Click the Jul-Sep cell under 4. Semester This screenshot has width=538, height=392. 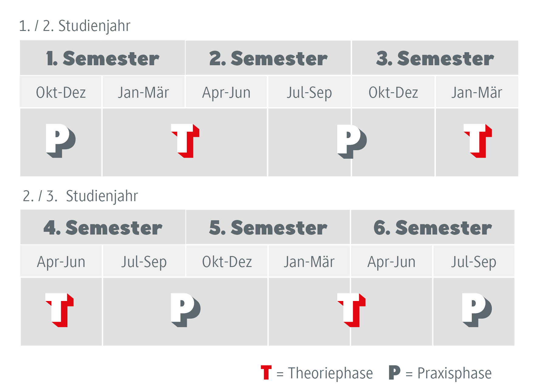pos(144,261)
